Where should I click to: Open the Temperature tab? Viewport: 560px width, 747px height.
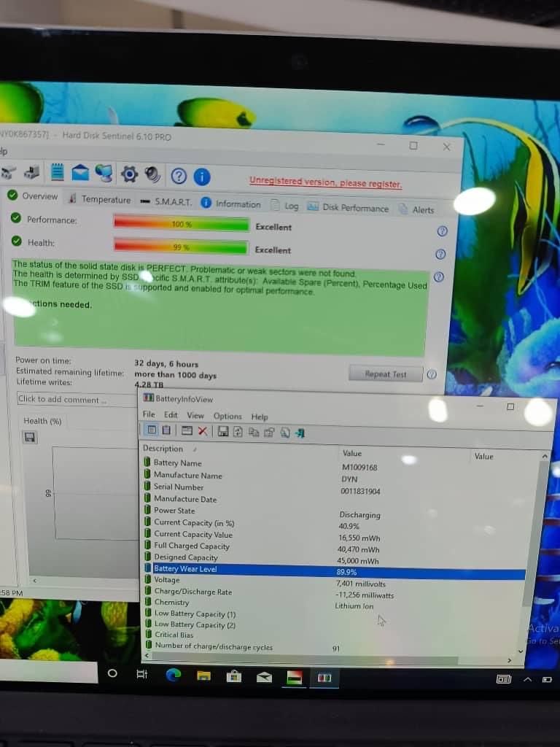[99, 199]
